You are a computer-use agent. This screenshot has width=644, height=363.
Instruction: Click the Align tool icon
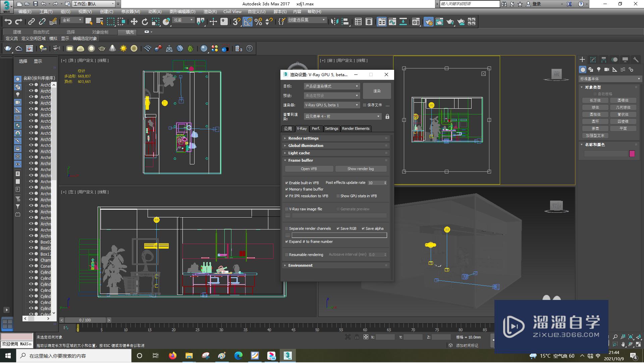click(x=345, y=22)
